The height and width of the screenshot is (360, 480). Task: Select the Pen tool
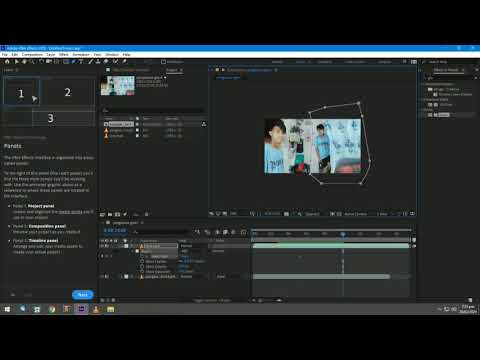(x=73, y=62)
